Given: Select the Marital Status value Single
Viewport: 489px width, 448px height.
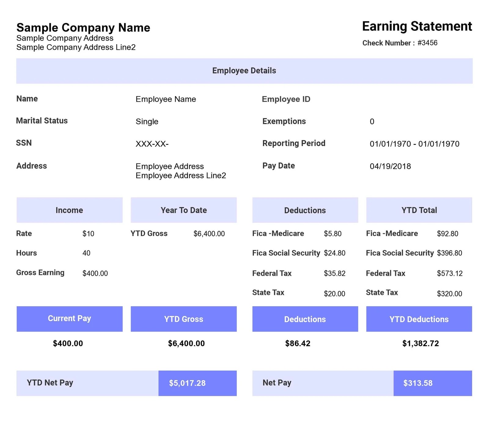Looking at the screenshot, I should [147, 122].
